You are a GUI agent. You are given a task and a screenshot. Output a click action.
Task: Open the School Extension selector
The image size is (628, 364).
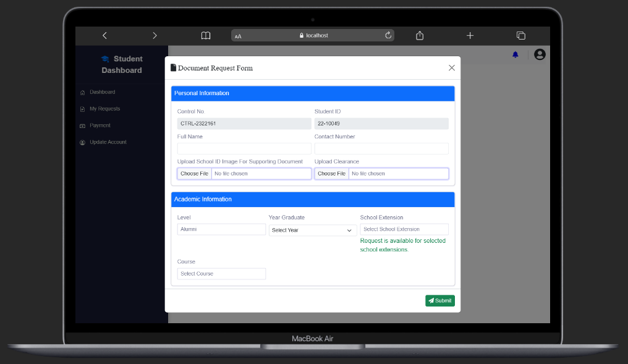click(404, 229)
